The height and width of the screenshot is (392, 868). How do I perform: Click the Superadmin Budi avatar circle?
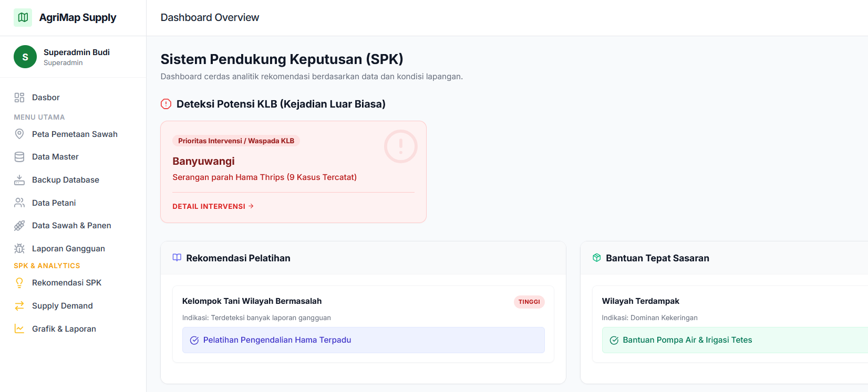tap(25, 57)
